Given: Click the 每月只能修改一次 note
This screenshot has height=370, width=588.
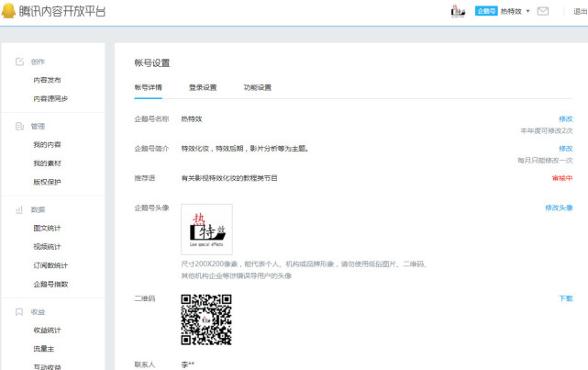Looking at the screenshot, I should click(545, 161).
